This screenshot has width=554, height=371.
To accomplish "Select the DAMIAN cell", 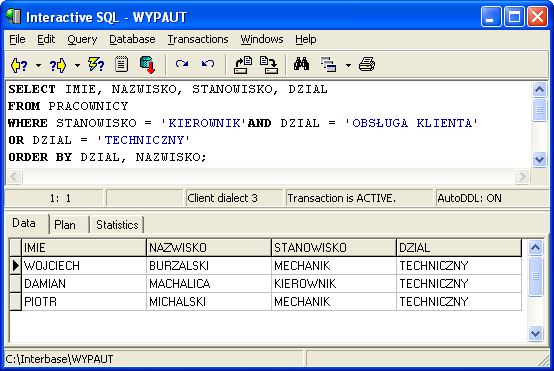I will tap(84, 284).
